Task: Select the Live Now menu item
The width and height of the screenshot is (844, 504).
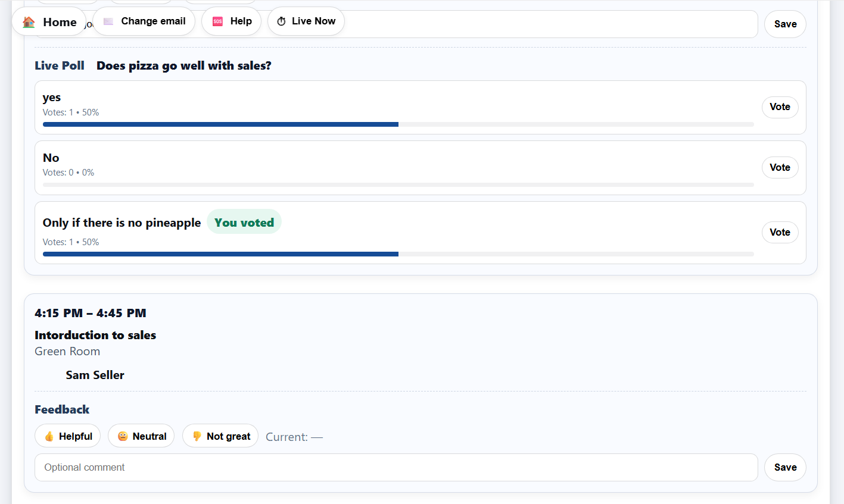Action: (x=306, y=21)
